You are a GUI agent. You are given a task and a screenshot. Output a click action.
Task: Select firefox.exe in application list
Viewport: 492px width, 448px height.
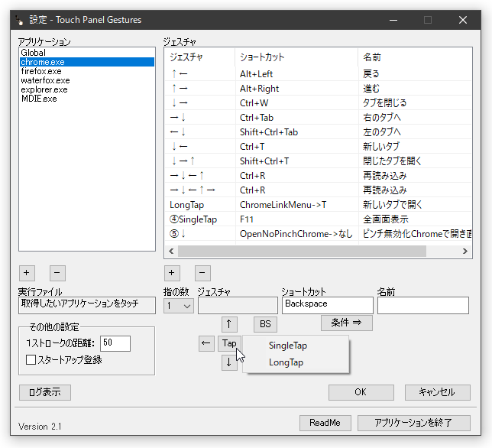[87, 71]
